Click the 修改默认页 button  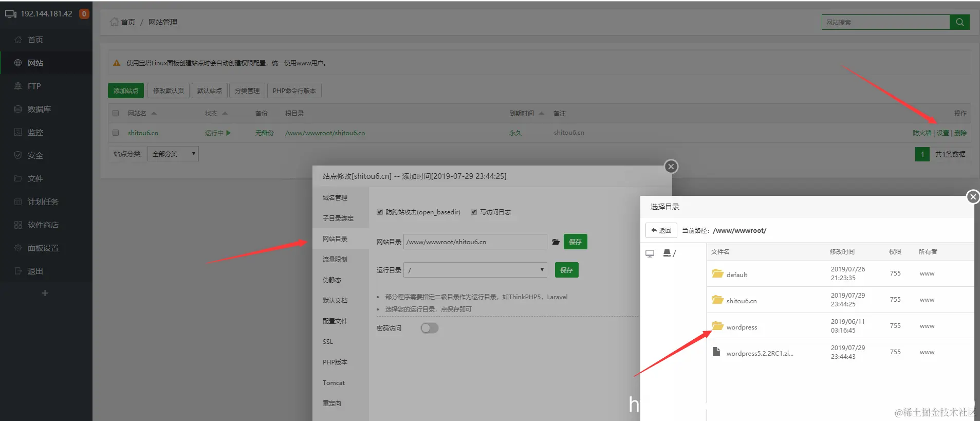tap(169, 90)
